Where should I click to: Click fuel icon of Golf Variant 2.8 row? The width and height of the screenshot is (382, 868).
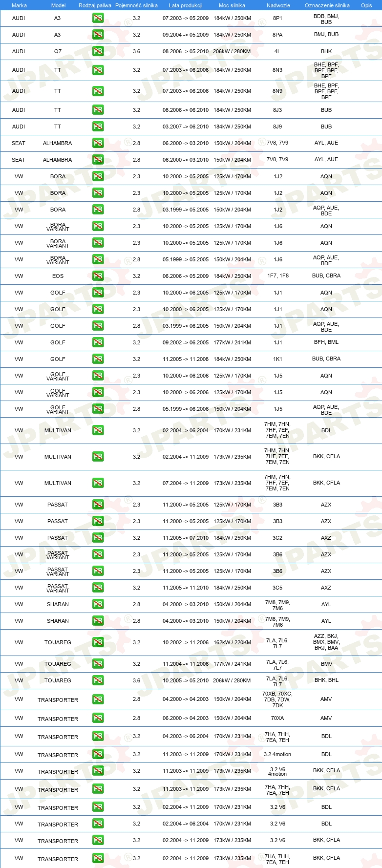click(98, 409)
